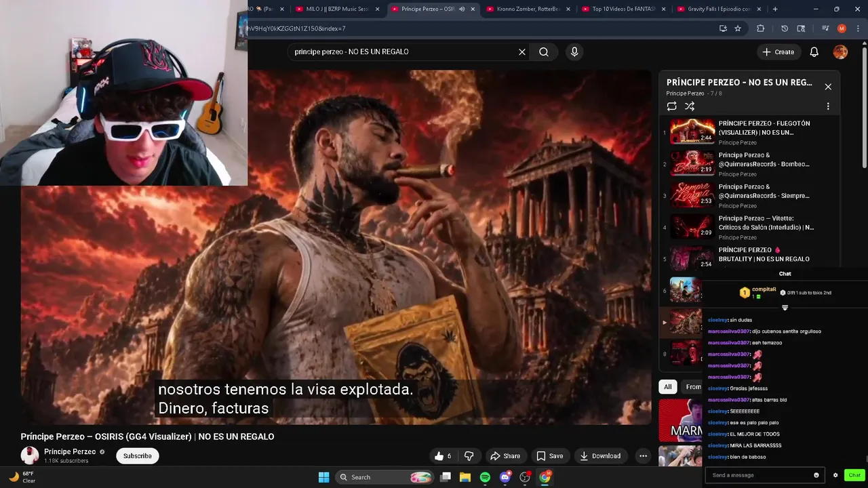Open a new browser tab
868x488 pixels.
coord(775,9)
